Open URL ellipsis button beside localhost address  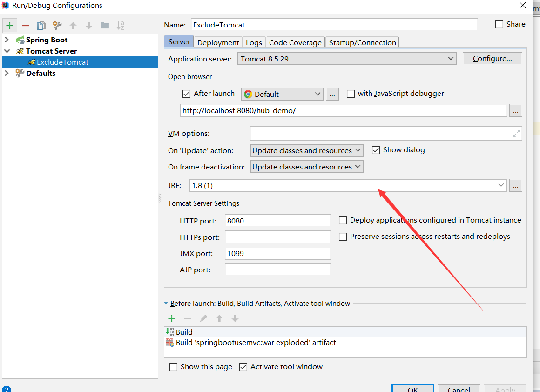(x=515, y=111)
